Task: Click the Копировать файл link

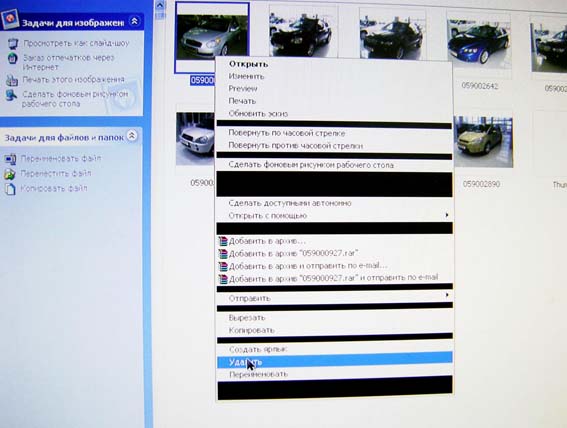Action: coord(54,189)
